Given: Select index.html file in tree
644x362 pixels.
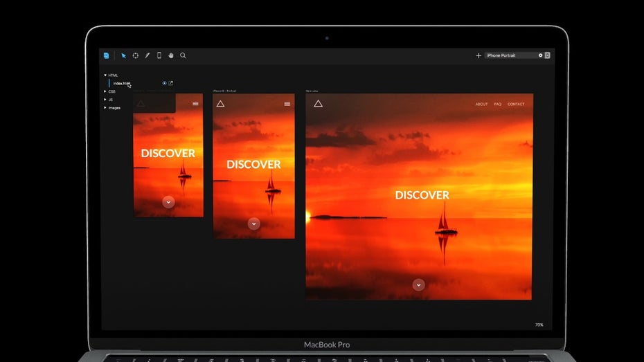Looking at the screenshot, I should (121, 83).
